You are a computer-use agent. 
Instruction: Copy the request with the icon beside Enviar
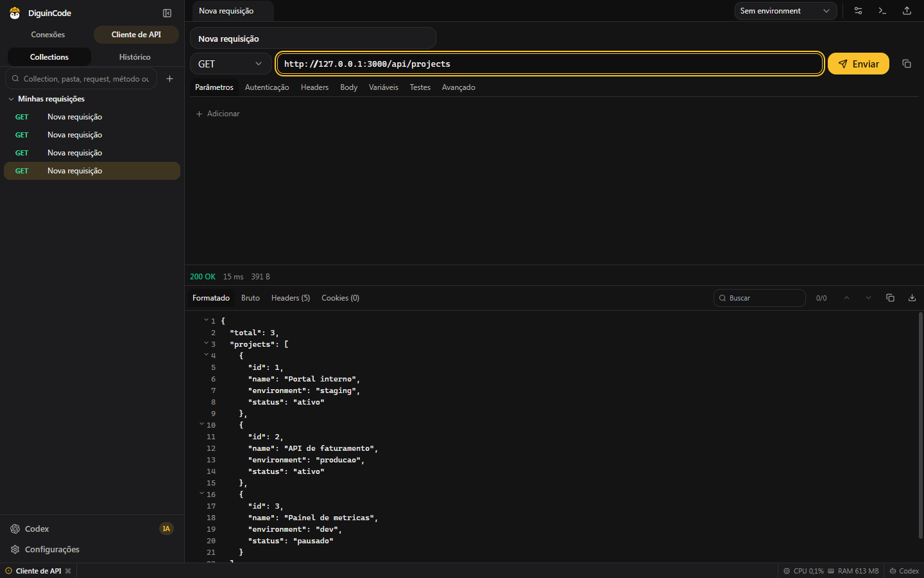pos(907,64)
